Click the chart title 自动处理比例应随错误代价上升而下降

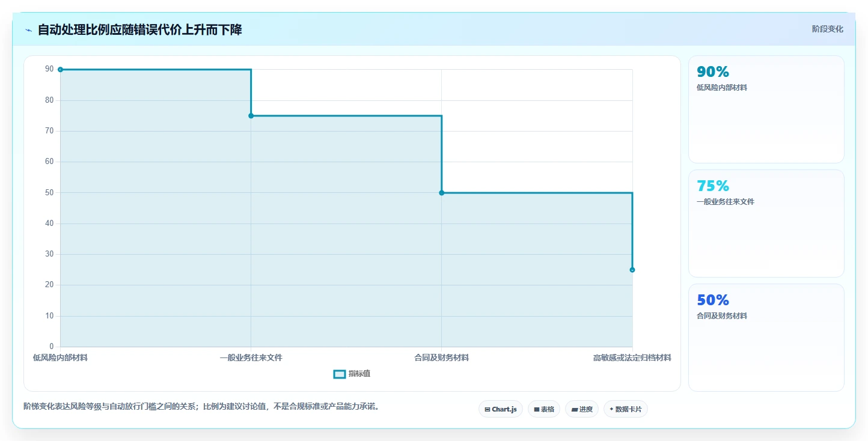140,29
